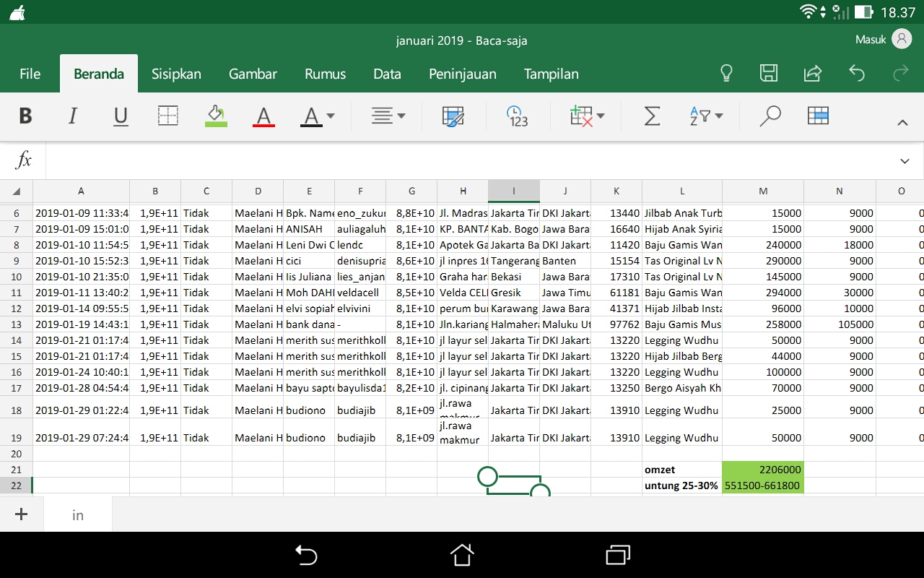
Task: Open text alignment dropdown
Action: pos(388,116)
